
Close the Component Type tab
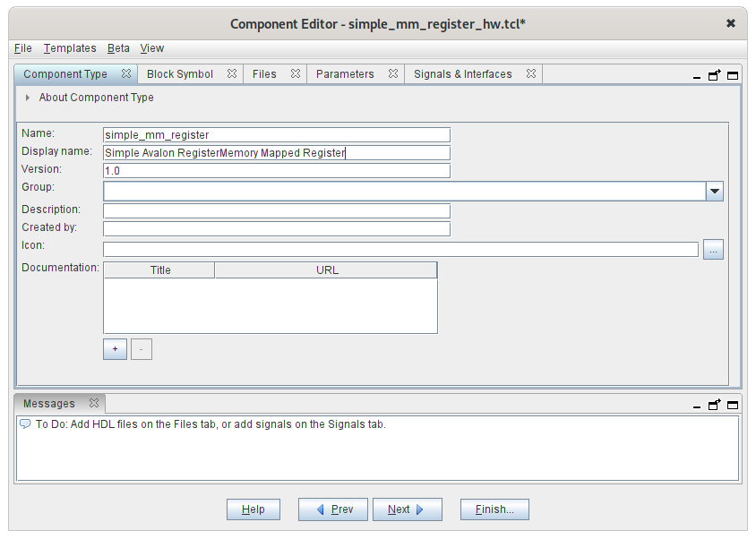(x=126, y=74)
